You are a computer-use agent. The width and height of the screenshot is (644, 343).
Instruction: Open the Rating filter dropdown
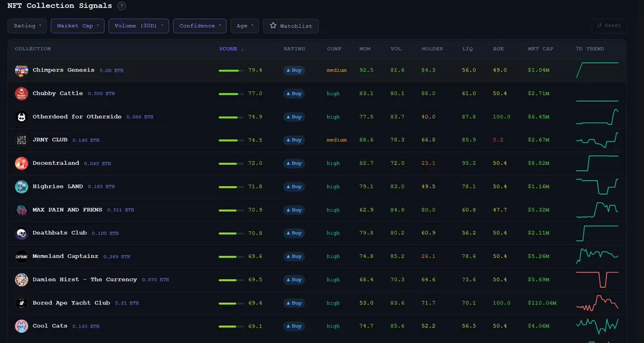pos(27,26)
